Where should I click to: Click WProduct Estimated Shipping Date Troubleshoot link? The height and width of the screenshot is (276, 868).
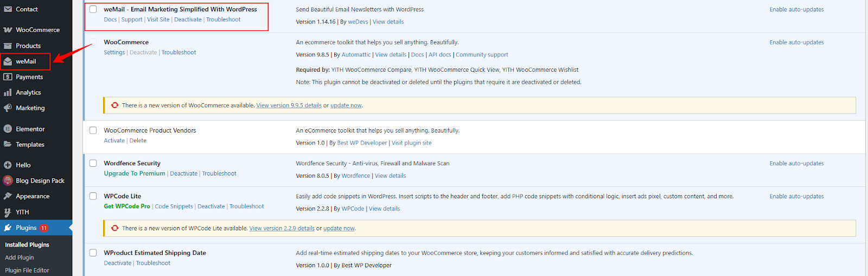click(x=153, y=263)
